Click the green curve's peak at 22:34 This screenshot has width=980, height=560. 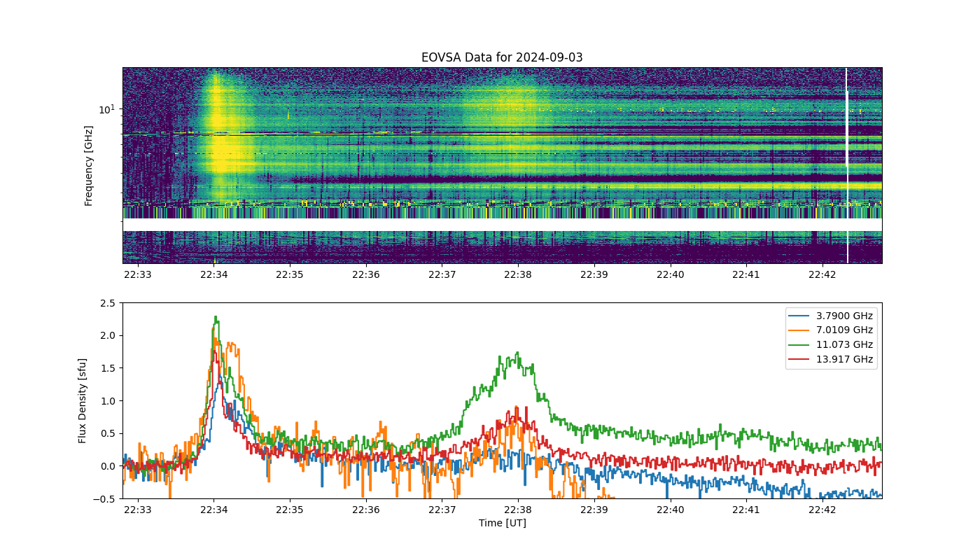[216, 318]
